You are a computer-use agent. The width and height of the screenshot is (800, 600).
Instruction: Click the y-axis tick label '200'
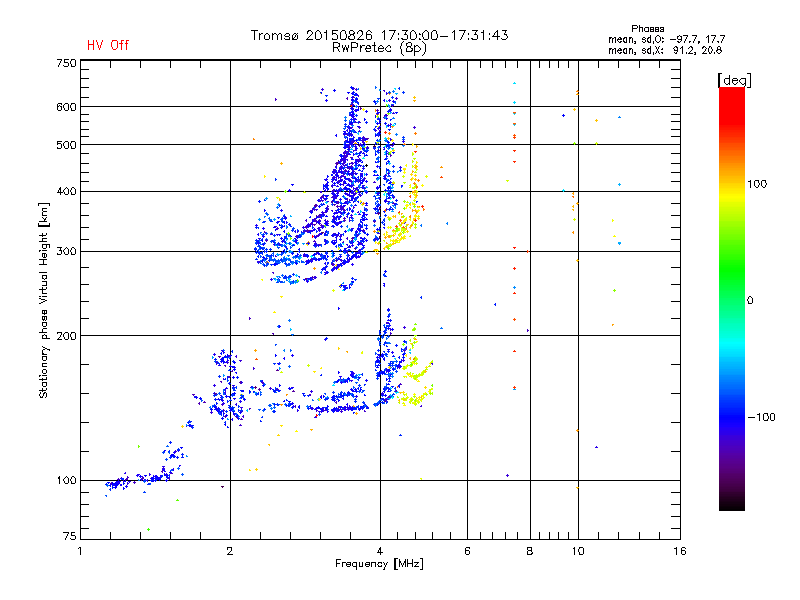(x=66, y=336)
